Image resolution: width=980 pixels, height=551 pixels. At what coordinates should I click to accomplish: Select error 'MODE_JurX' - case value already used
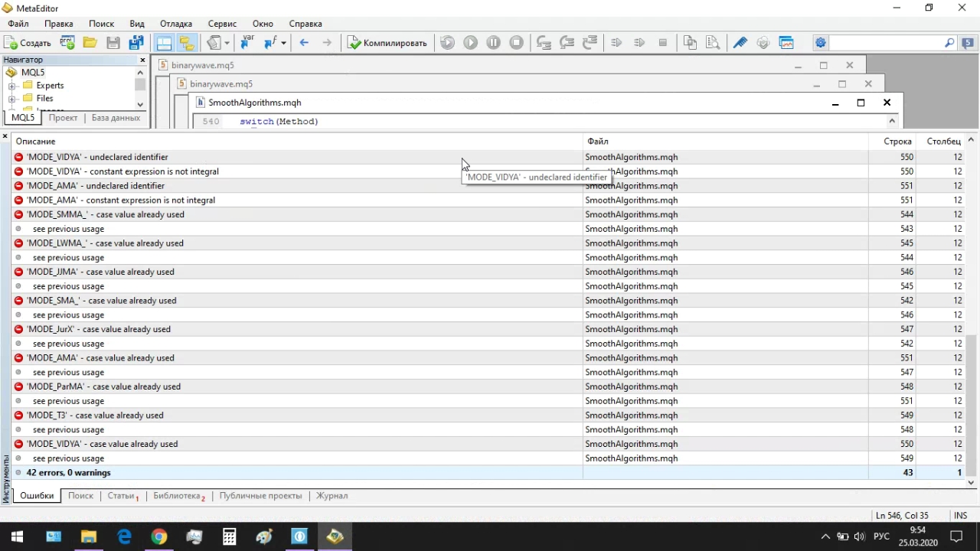[488, 329]
